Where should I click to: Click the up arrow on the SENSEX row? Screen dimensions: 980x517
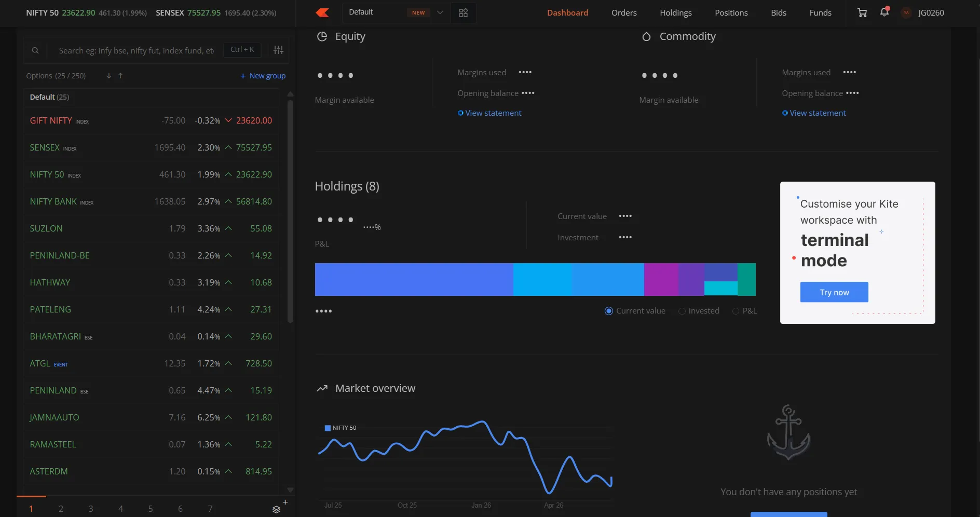228,147
